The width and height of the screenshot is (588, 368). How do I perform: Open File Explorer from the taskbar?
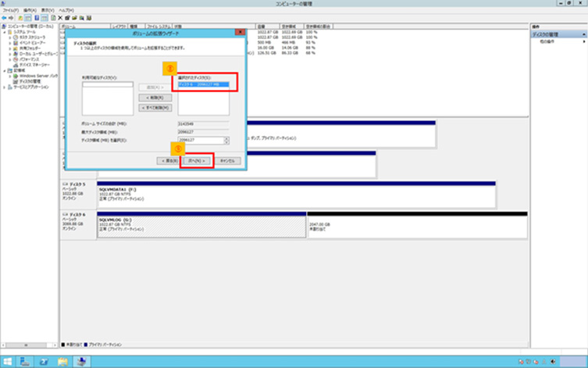[x=62, y=362]
